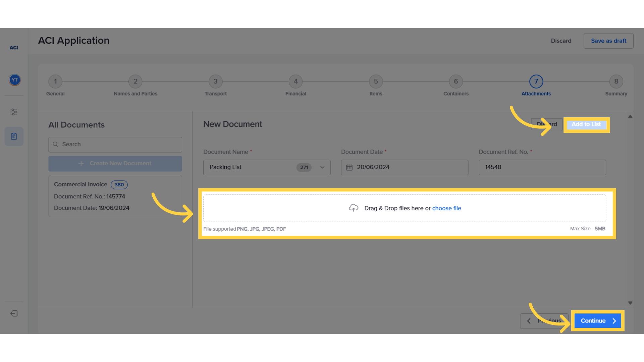Image resolution: width=644 pixels, height=362 pixels.
Task: Click the search magnifier icon
Action: [56, 144]
